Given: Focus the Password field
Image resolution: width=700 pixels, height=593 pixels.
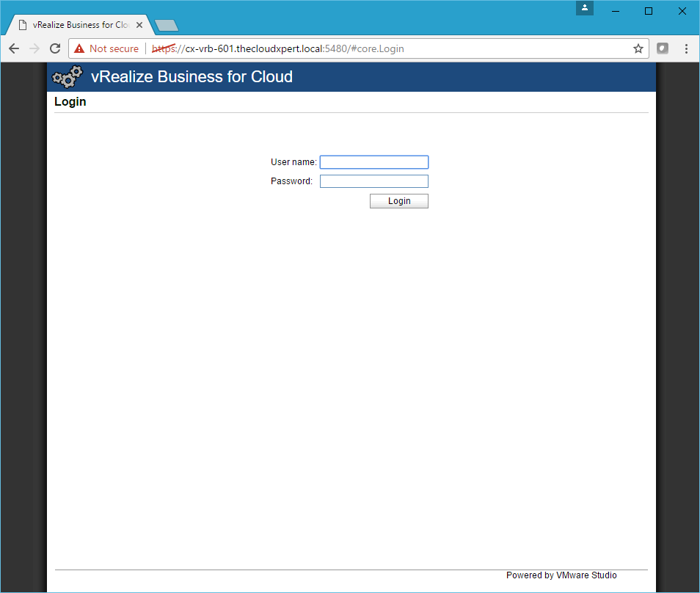Looking at the screenshot, I should (x=373, y=181).
